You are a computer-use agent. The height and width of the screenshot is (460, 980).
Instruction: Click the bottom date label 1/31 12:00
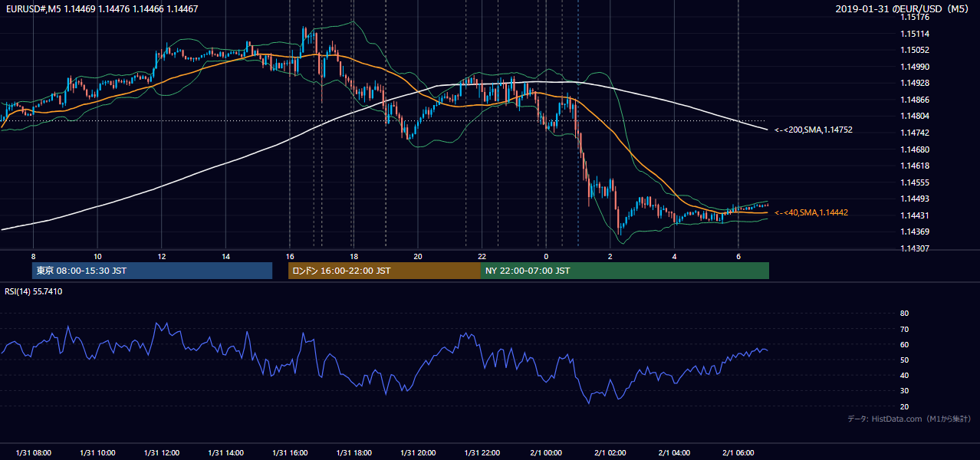click(x=161, y=453)
